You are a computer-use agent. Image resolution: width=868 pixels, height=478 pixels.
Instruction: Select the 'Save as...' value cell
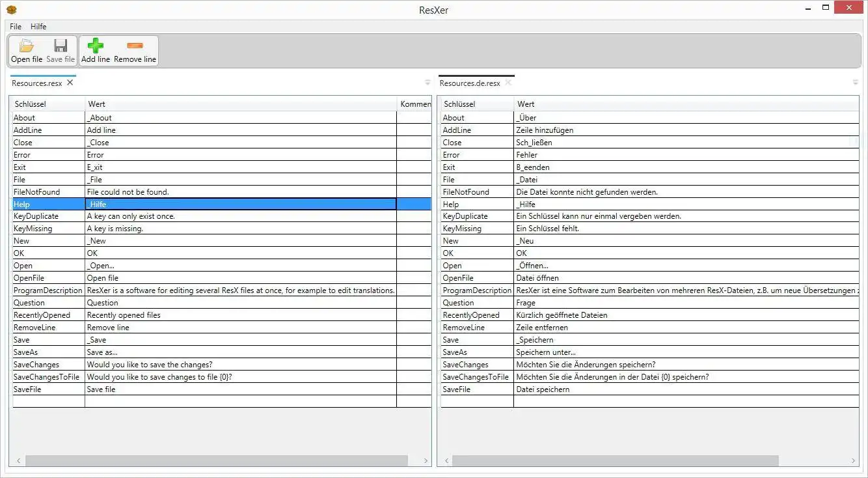click(x=241, y=352)
